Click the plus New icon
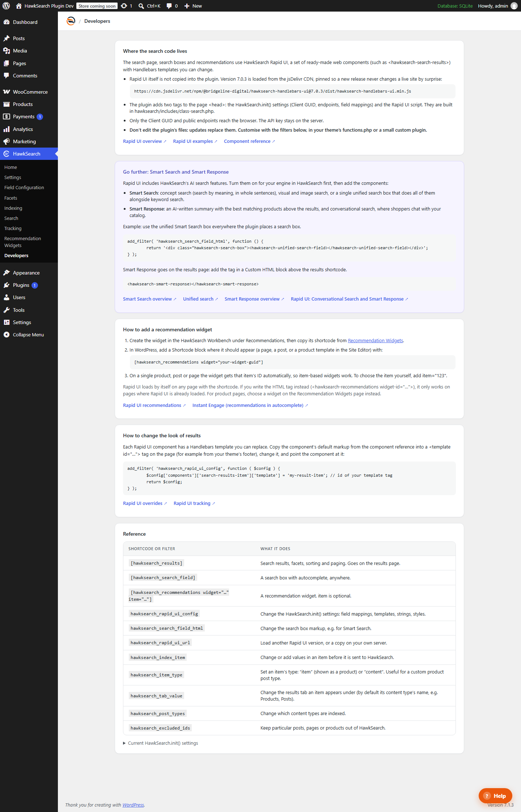 [x=187, y=6]
